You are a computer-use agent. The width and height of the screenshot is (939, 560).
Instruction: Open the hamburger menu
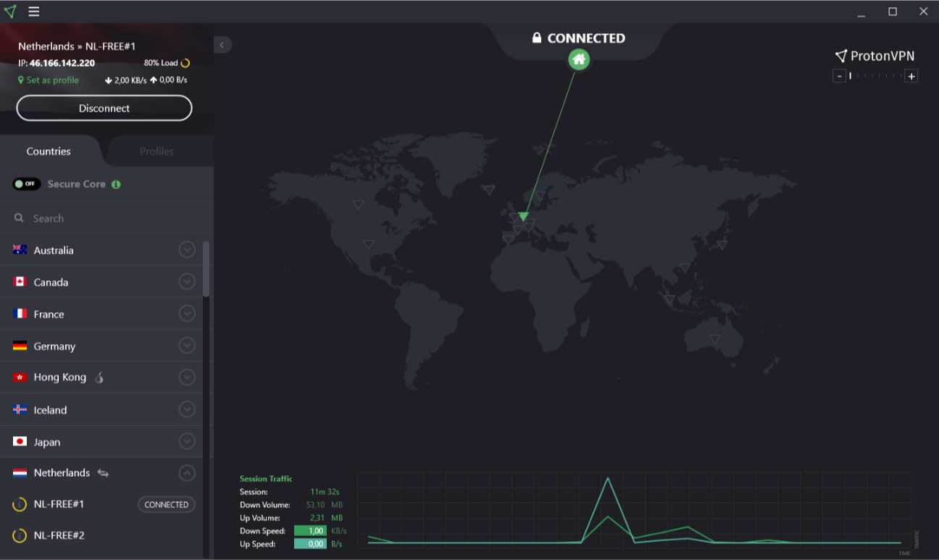[x=34, y=12]
